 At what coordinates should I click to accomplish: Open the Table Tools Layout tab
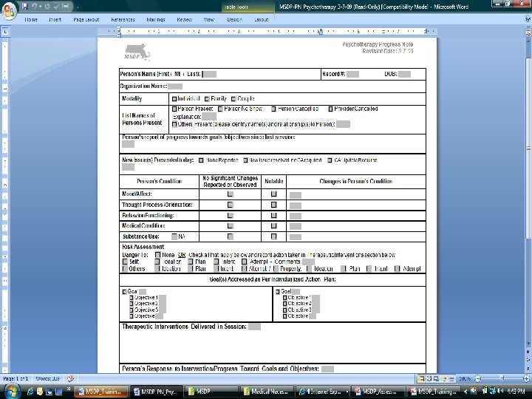point(262,20)
